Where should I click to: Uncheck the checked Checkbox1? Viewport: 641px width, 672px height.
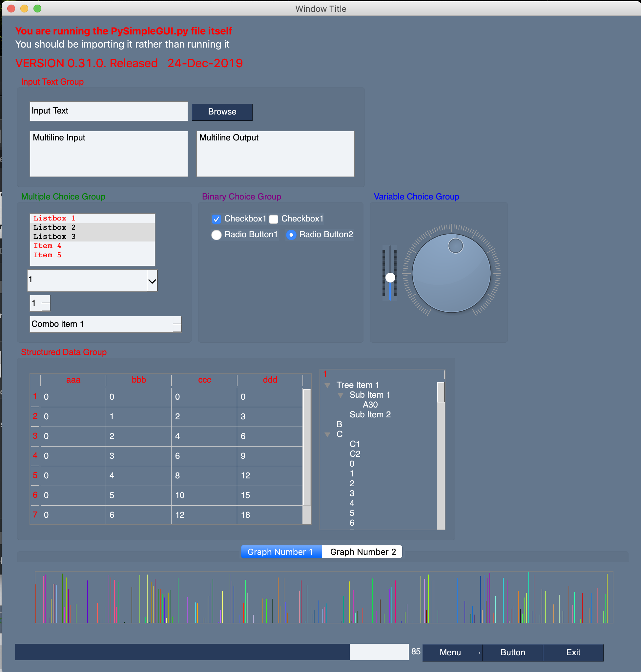[x=216, y=219]
